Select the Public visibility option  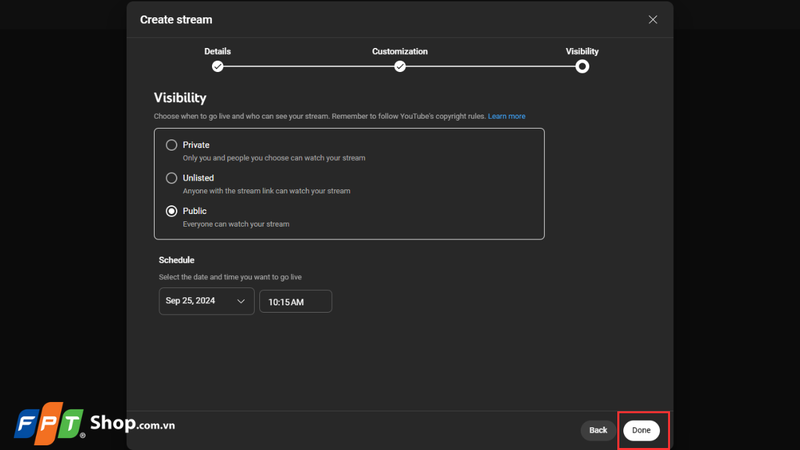171,211
